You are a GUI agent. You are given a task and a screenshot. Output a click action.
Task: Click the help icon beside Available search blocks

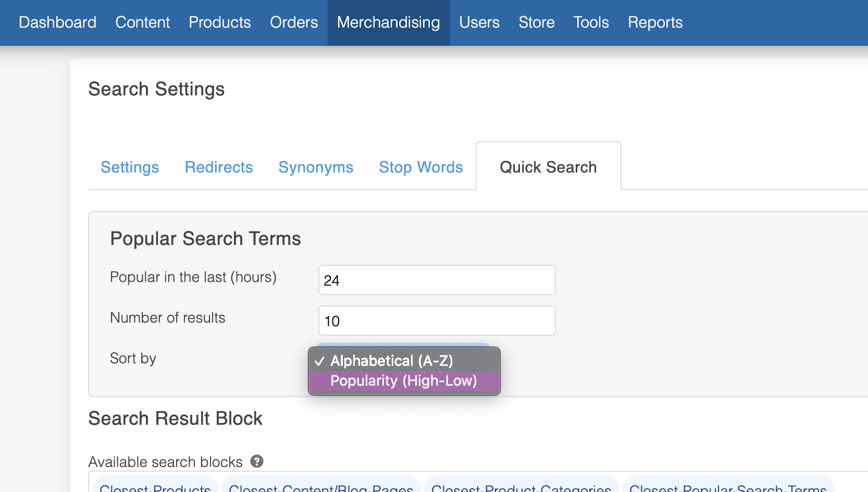point(257,461)
